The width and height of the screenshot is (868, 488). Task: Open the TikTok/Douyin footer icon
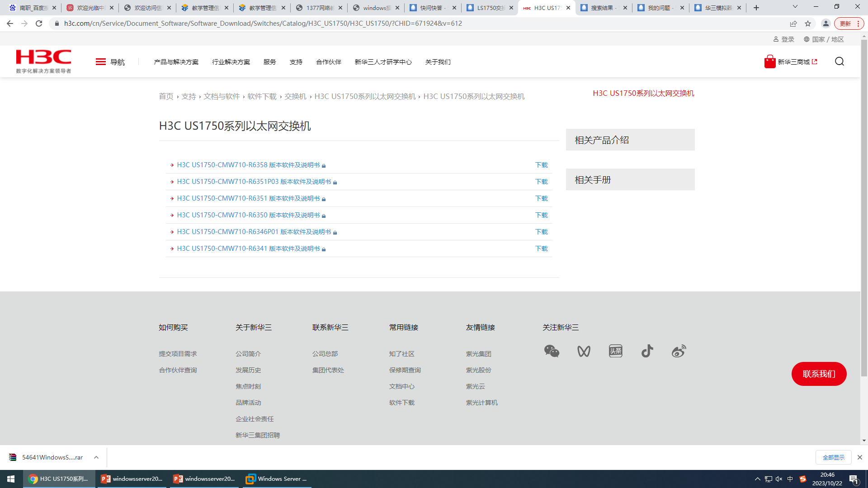click(x=647, y=351)
